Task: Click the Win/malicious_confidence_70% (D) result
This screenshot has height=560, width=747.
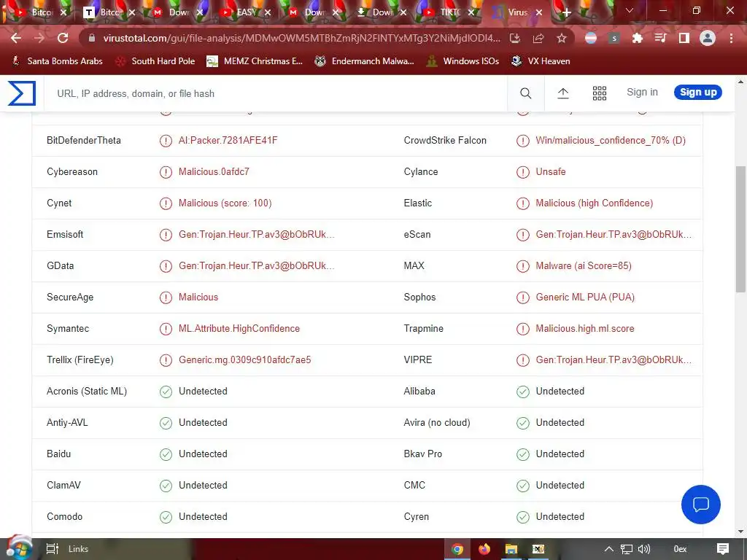Action: [x=611, y=141]
